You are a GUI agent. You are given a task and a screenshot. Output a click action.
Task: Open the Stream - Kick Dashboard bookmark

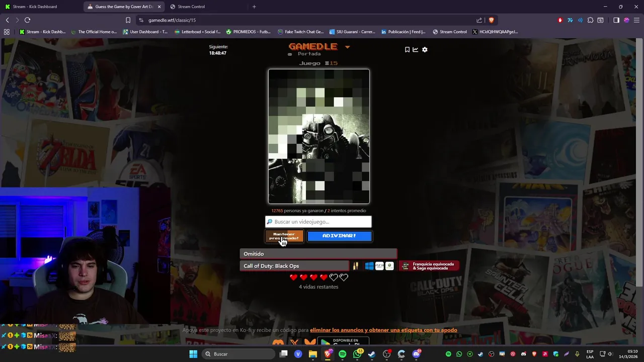point(42,32)
